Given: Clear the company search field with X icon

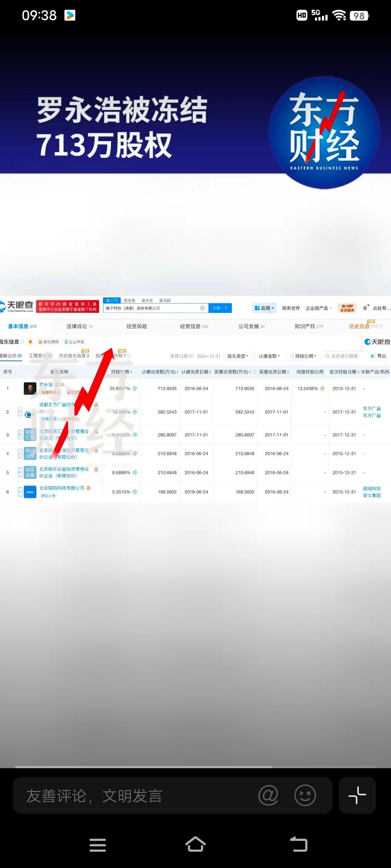Looking at the screenshot, I should coord(202,308).
